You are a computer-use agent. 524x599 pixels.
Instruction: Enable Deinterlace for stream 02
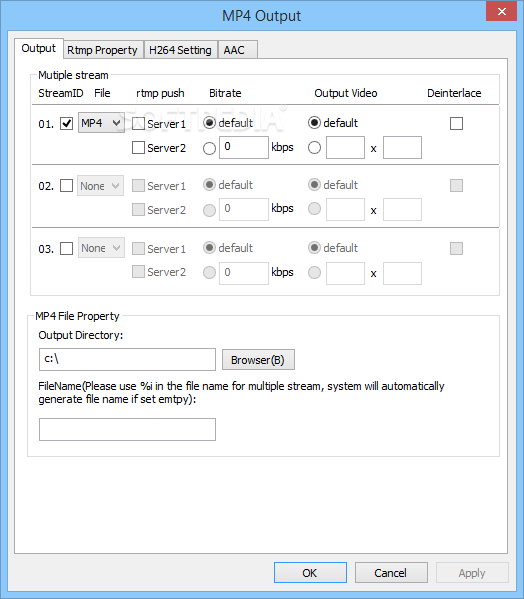[x=456, y=186]
